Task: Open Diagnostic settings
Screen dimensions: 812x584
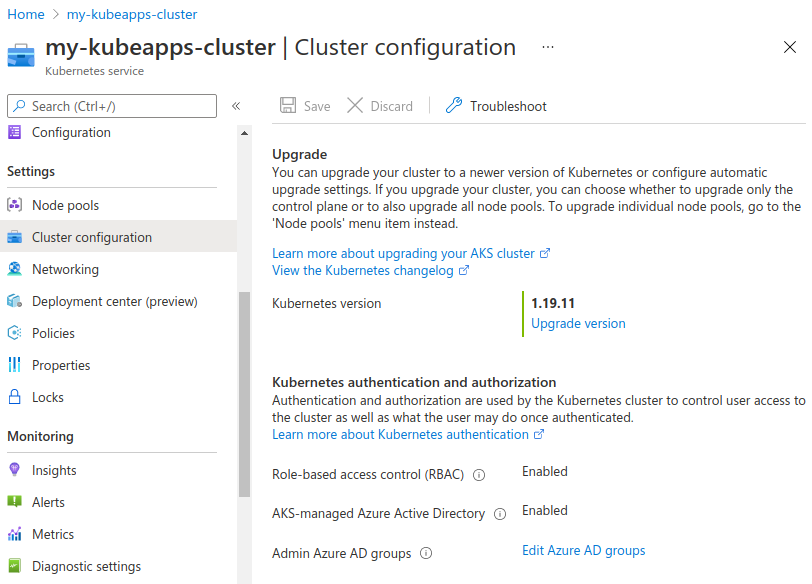Action: pyautogui.click(x=73, y=565)
